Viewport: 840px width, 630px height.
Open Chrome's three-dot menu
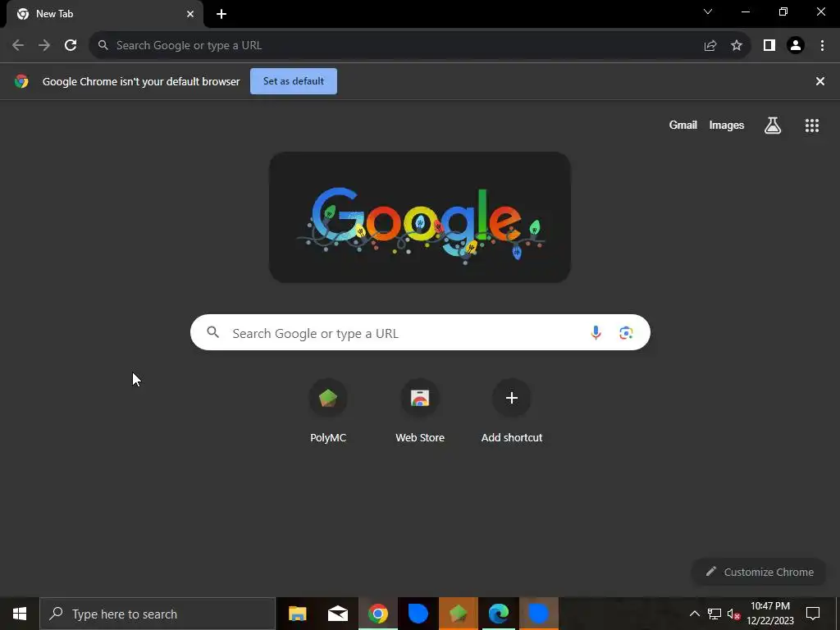(822, 46)
